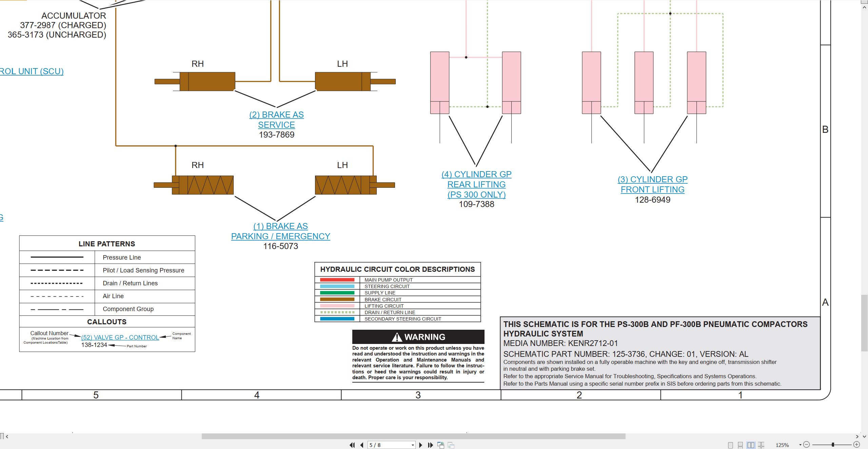Open (3) CYLINDER GP FRONT LIFTING link
868x449 pixels.
(653, 184)
